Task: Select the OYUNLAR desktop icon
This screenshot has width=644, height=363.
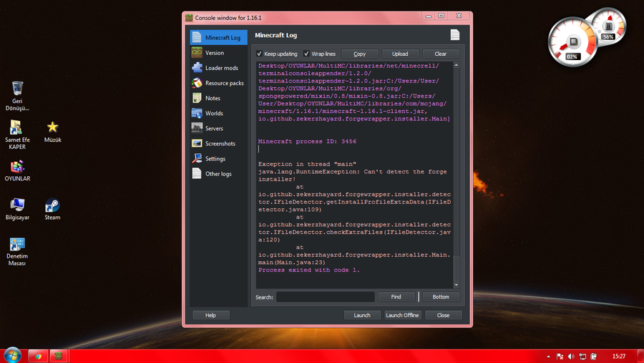Action: coord(17,170)
